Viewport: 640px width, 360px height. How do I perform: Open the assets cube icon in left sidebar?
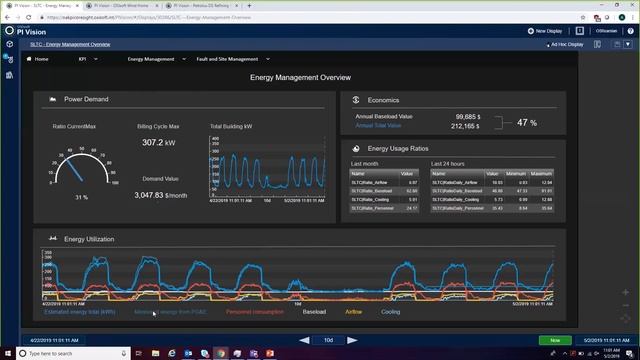coord(9,44)
